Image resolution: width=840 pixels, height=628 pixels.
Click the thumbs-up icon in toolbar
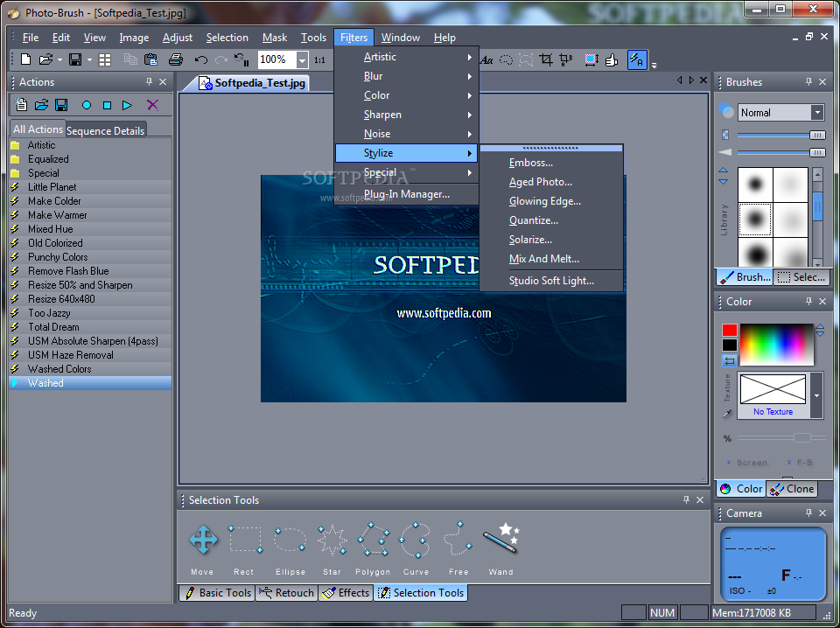coord(612,59)
